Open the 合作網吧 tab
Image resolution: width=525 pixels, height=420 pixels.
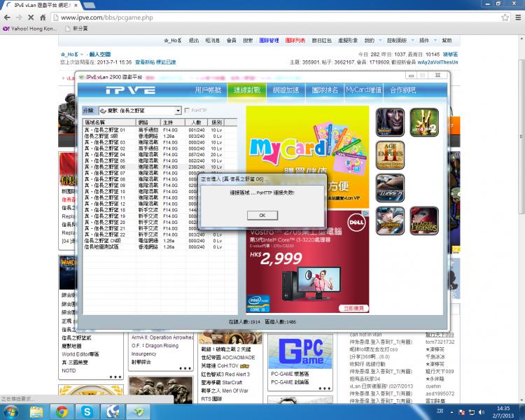(402, 90)
